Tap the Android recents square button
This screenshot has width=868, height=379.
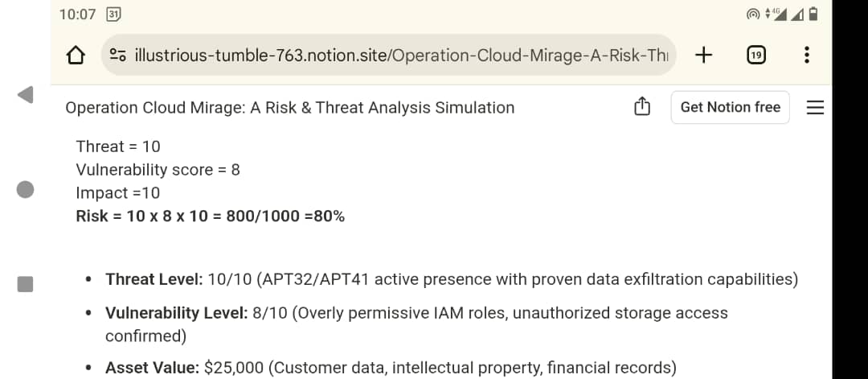[26, 284]
